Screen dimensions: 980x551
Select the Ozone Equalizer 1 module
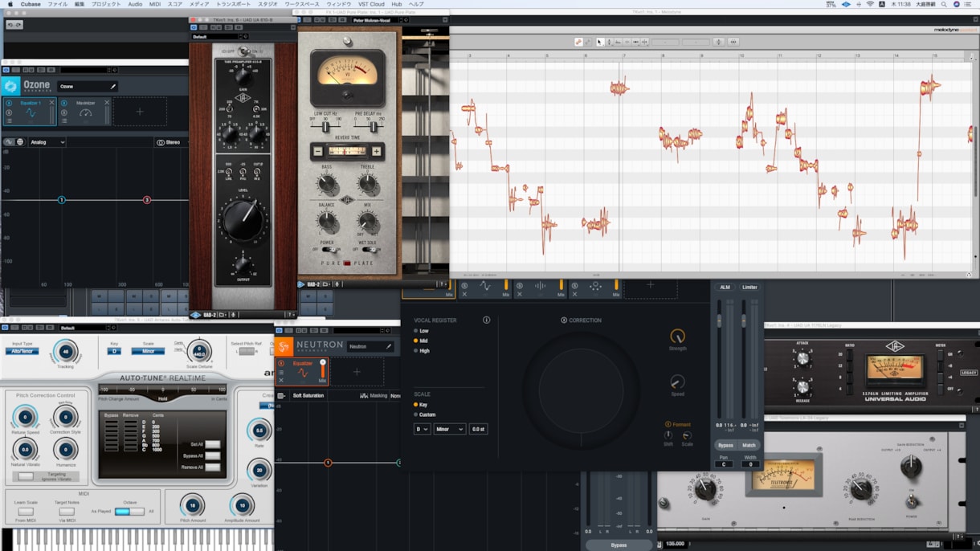tap(29, 112)
